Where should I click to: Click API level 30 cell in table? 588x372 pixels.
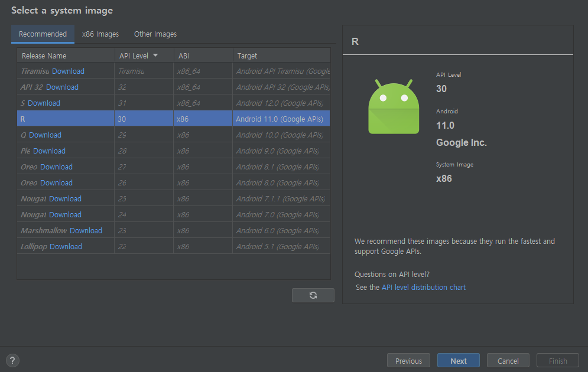pyautogui.click(x=144, y=119)
